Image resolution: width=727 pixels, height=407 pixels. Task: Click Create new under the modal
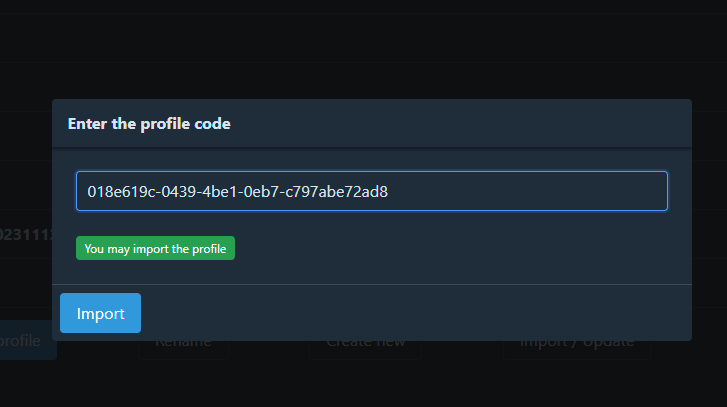[x=364, y=343]
